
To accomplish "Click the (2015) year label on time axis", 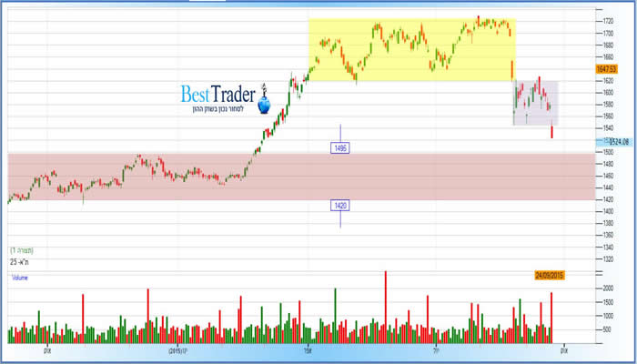I will [x=177, y=349].
